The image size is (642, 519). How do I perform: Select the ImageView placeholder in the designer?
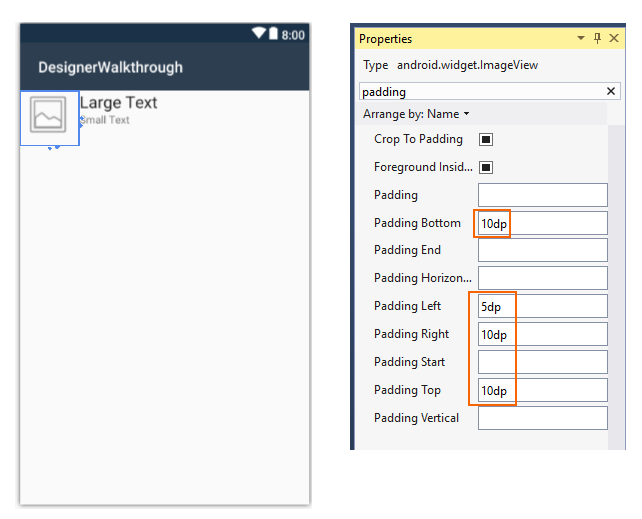[49, 118]
